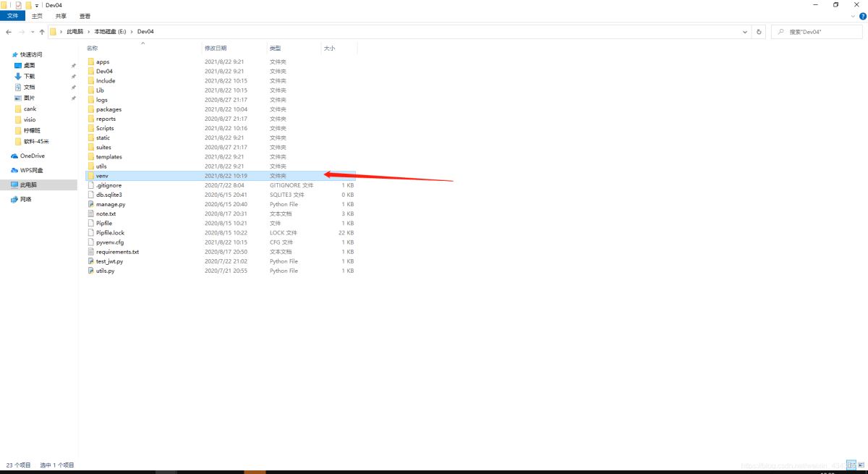
Task: Select the Dev04 subfolder icon
Action: pos(90,71)
